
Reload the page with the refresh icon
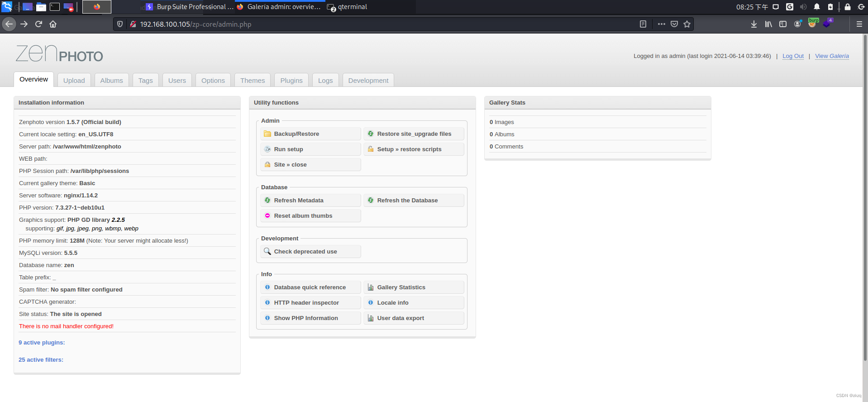38,24
